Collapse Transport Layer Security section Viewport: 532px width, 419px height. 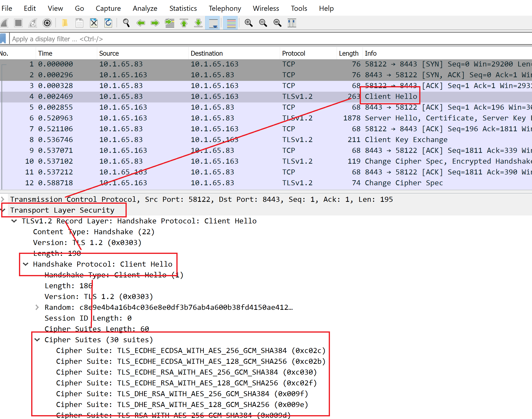[x=3, y=210]
